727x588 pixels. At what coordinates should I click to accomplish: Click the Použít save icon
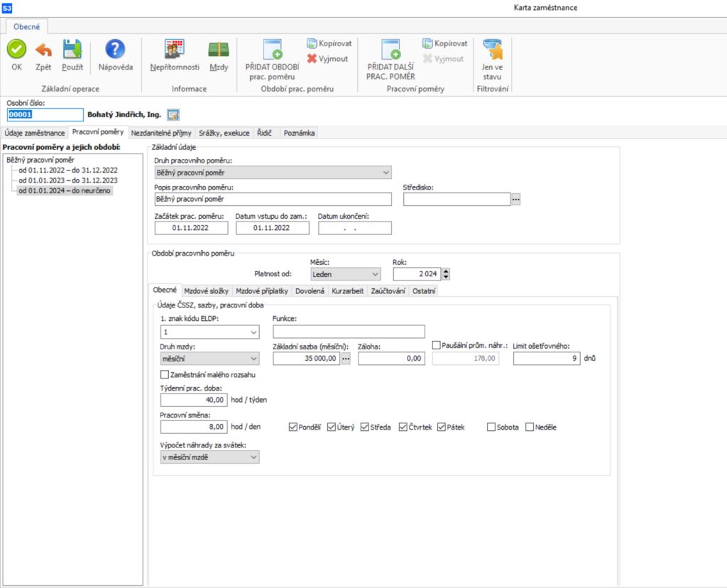click(x=72, y=49)
